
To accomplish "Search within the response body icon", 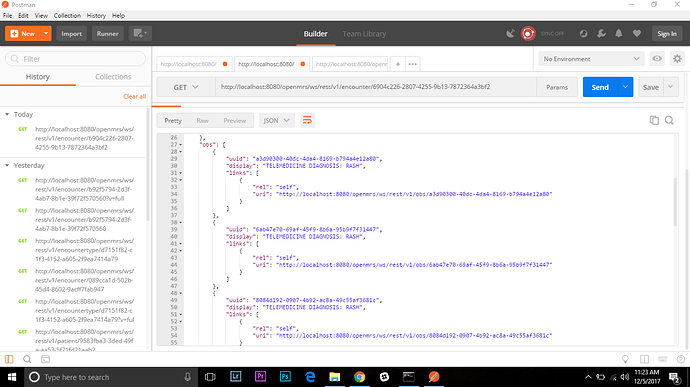I will [669, 120].
